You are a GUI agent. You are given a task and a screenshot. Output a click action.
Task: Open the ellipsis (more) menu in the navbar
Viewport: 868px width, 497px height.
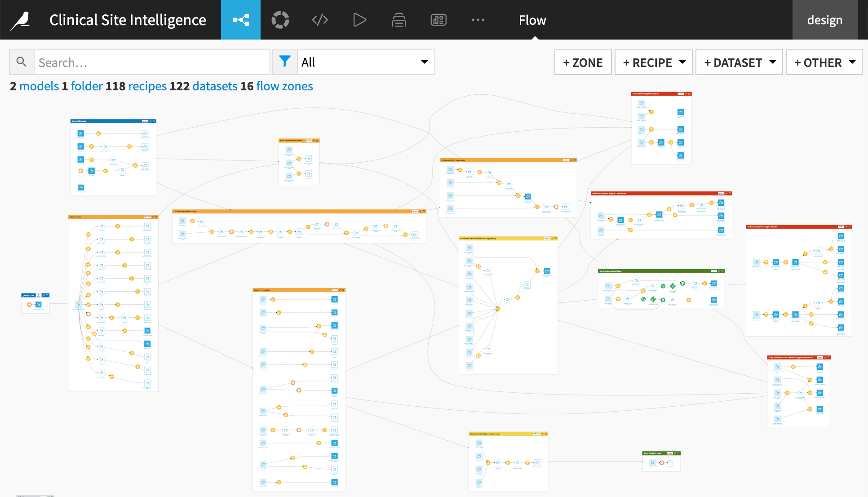(478, 20)
